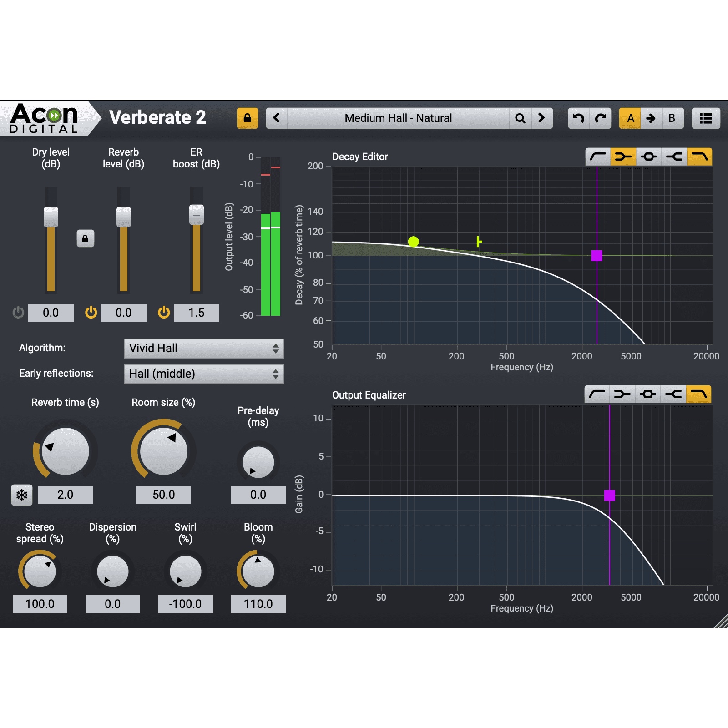Click the copy A to B arrow button
Viewport: 728px width, 728px height.
click(651, 118)
